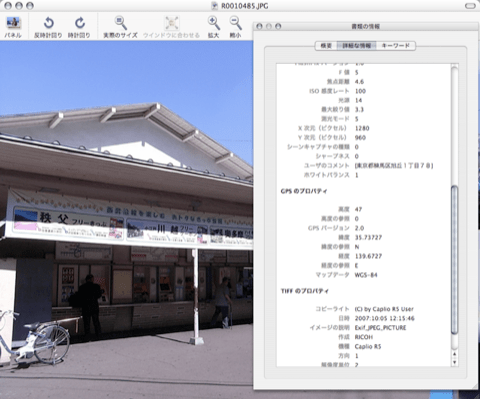Image resolution: width=480 pixels, height=399 pixels.
Task: Select the maker value RICOH
Action: coord(364,337)
